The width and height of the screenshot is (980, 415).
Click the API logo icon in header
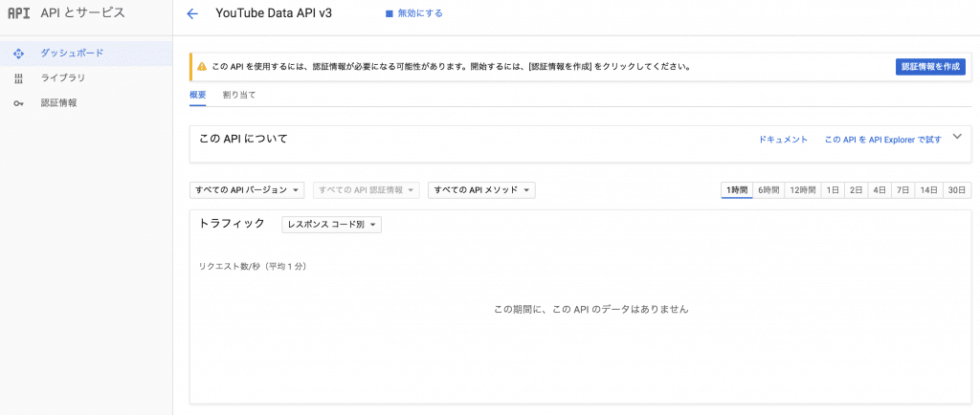[x=19, y=13]
